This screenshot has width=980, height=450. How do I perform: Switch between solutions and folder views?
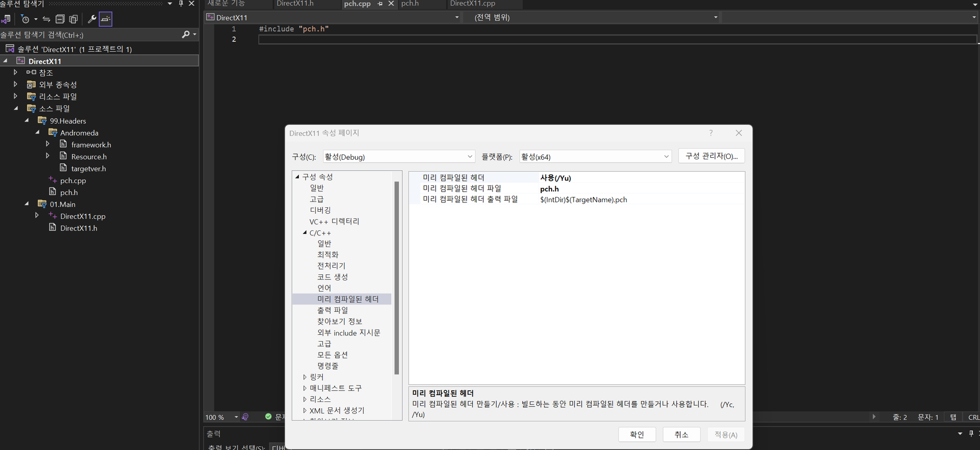[x=6, y=19]
